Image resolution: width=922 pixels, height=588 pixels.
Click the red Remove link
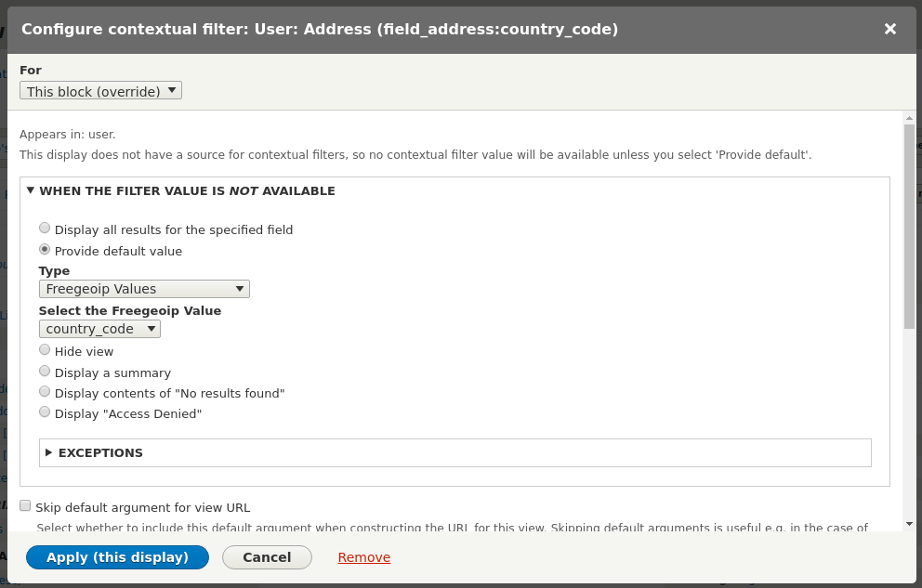pos(363,557)
